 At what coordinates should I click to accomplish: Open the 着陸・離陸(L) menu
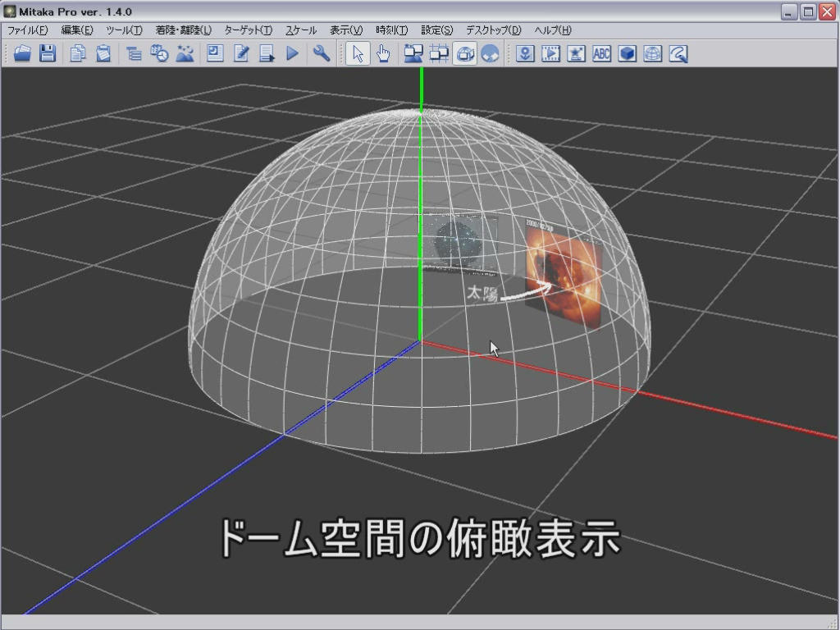(x=184, y=30)
